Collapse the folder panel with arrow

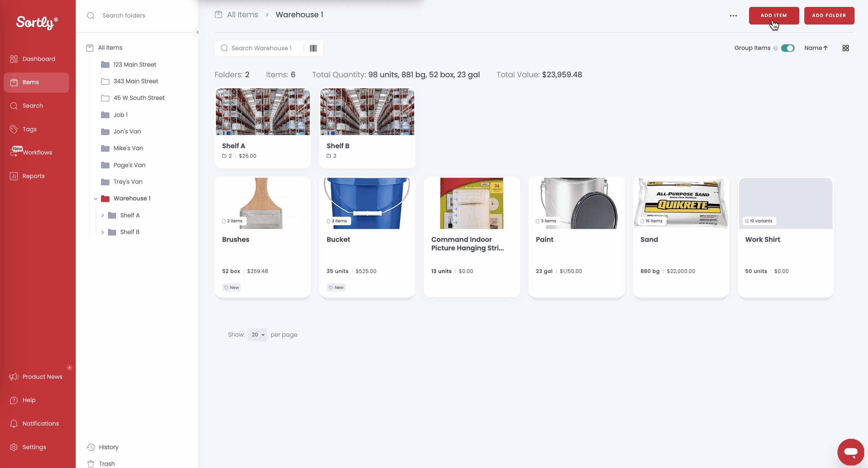click(198, 32)
